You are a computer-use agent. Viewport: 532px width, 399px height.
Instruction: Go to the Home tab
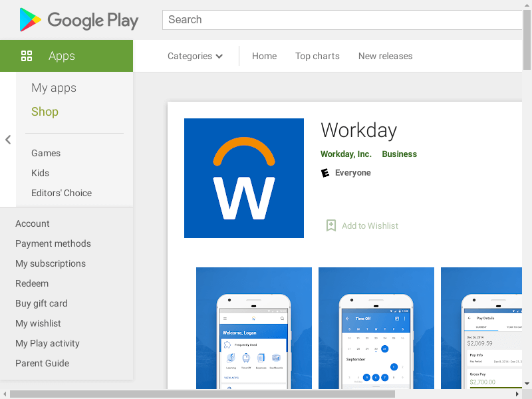(264, 56)
